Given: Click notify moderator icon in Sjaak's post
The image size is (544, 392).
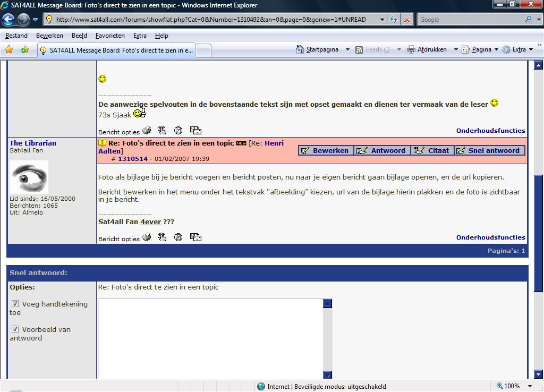Looking at the screenshot, I should coord(178,131).
